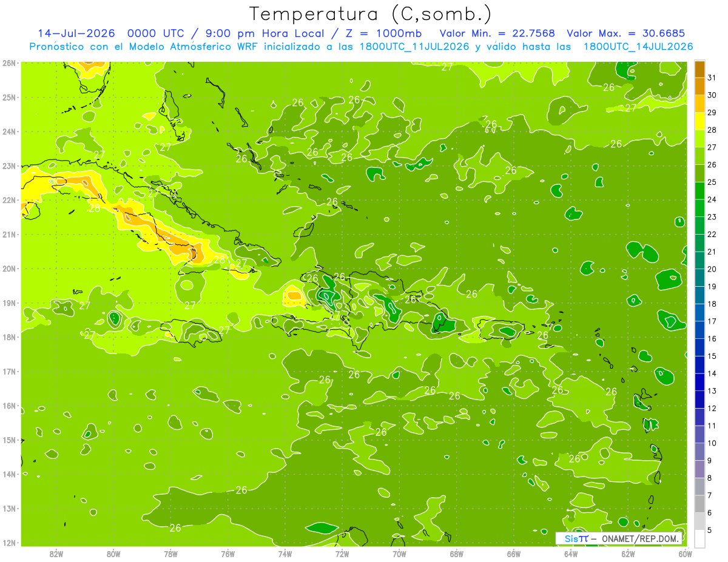The width and height of the screenshot is (728, 562).
Task: Click the 24N latitude axis label
Action: [8, 132]
